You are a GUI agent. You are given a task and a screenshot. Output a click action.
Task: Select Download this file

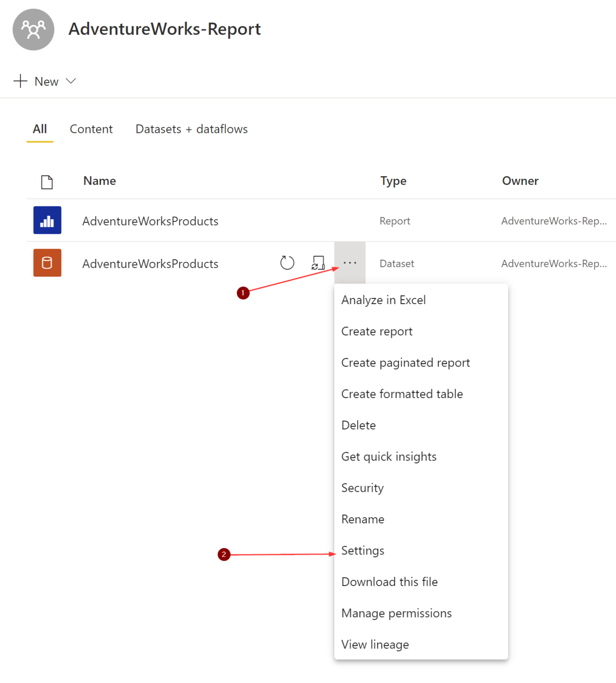pos(389,582)
